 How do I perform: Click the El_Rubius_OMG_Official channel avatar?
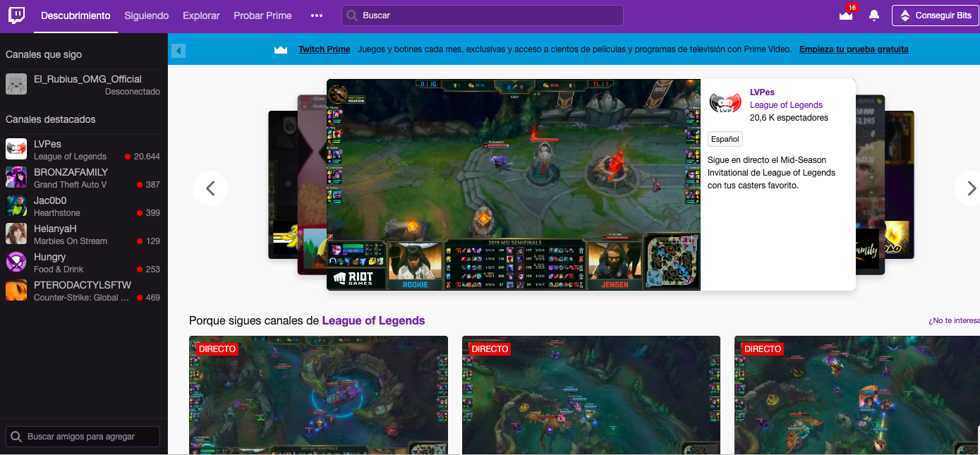(x=14, y=84)
